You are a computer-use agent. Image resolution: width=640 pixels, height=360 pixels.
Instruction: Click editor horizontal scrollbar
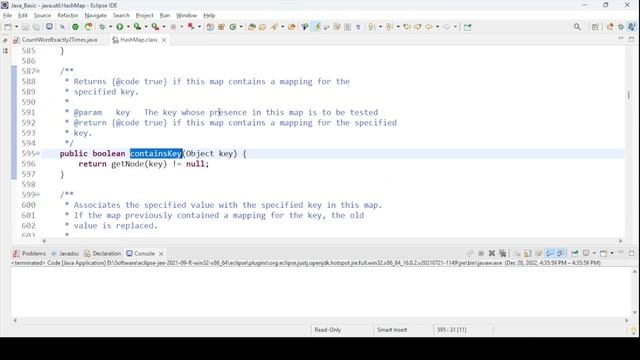point(332,241)
